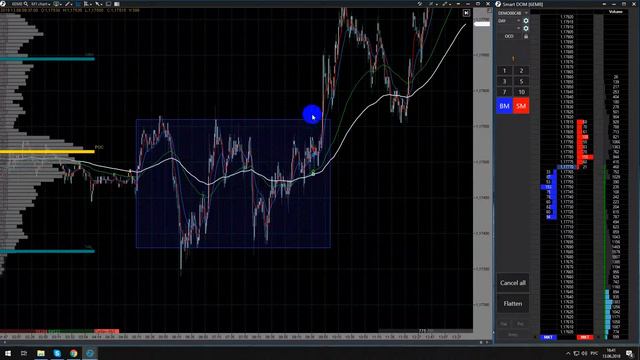640x360 pixels.
Task: Open Task View from the taskbar
Action: tap(24, 353)
